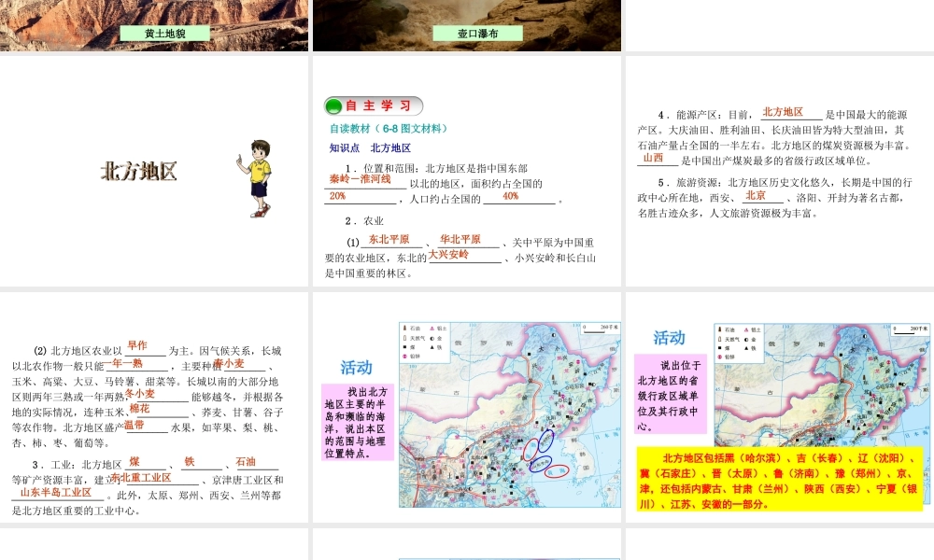Click the 华北平原 answer text
The width and height of the screenshot is (934, 560).
[x=460, y=239]
